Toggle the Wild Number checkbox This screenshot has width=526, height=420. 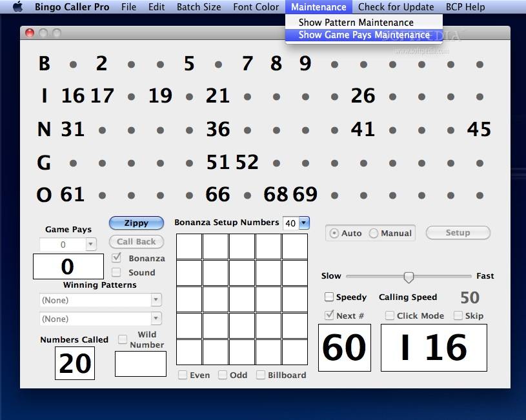pyautogui.click(x=121, y=339)
